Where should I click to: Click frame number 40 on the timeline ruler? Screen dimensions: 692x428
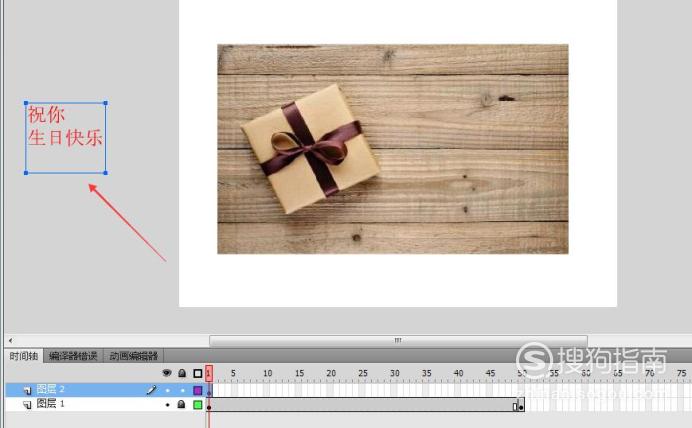point(459,373)
